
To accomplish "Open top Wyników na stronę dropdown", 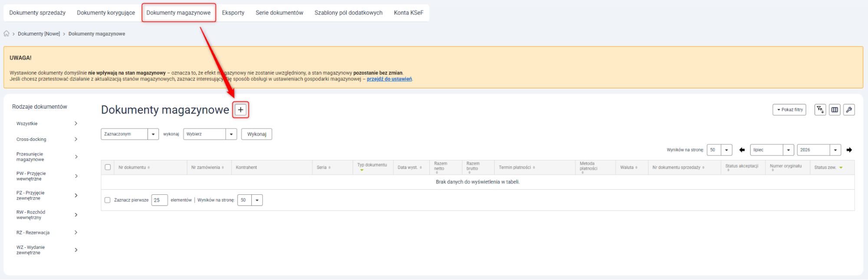I will pos(719,150).
